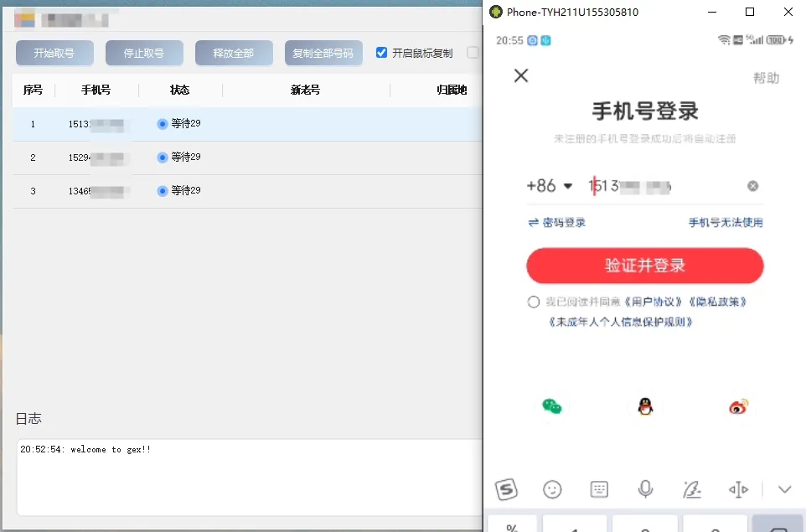
Task: Open the 密码登录 link
Action: pyautogui.click(x=556, y=223)
